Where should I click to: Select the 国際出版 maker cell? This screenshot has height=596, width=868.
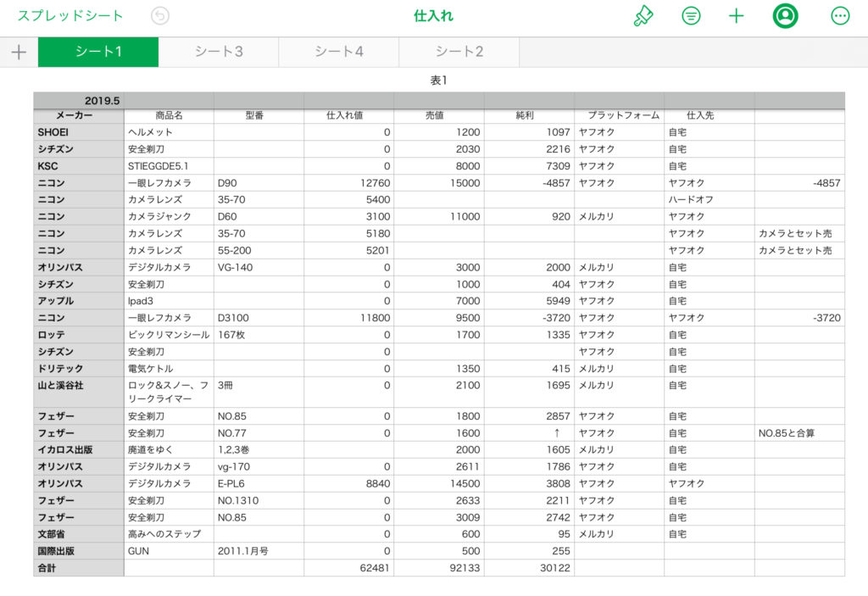pos(79,551)
